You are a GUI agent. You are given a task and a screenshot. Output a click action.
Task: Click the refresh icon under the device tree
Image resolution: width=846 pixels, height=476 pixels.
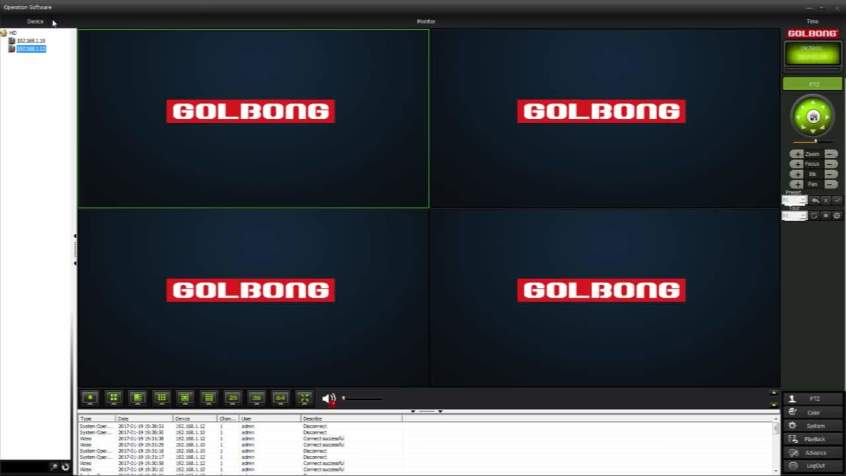coord(65,467)
